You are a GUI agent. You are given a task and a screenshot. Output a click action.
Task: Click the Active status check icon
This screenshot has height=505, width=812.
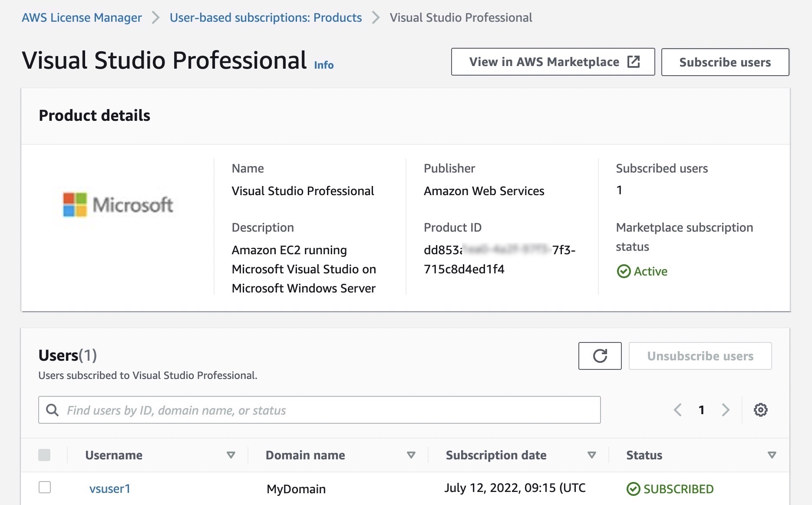pos(624,271)
